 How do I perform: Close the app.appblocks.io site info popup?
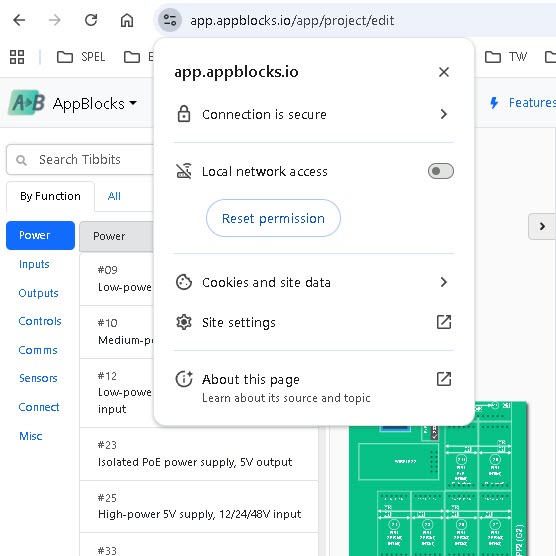[x=444, y=72]
